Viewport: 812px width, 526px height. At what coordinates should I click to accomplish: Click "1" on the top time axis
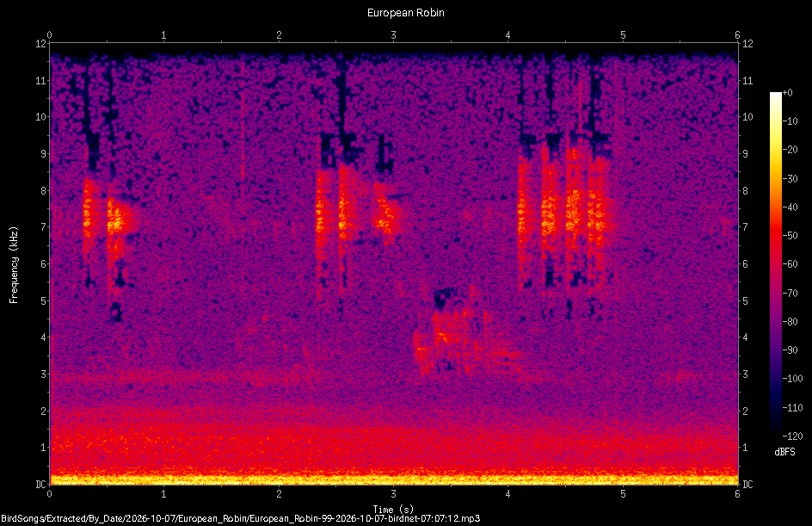pyautogui.click(x=163, y=35)
